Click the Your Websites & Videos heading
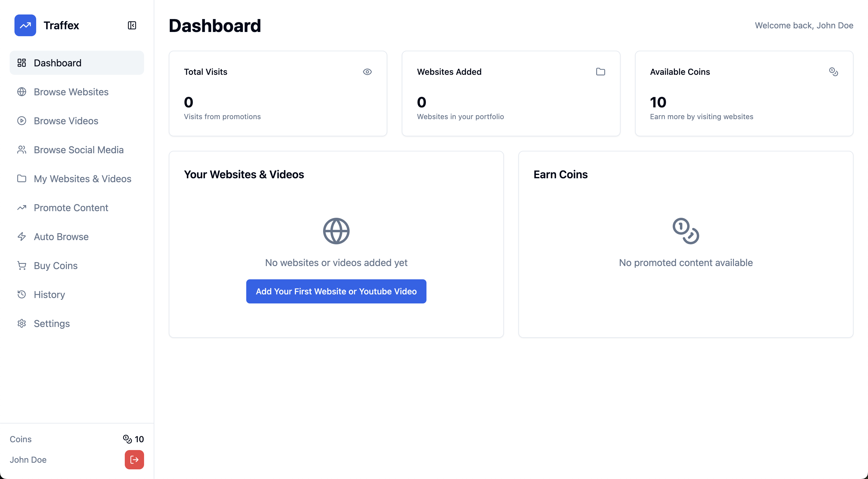The image size is (868, 479). pyautogui.click(x=244, y=174)
